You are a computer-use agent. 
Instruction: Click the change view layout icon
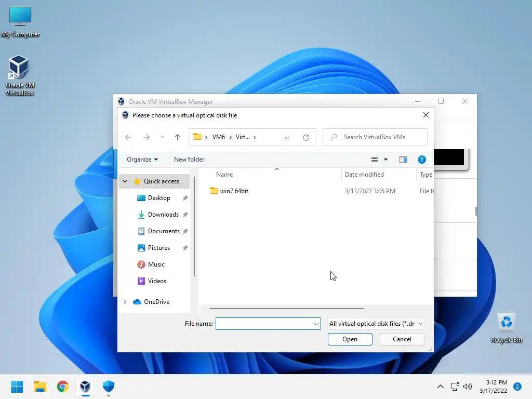pyautogui.click(x=375, y=159)
